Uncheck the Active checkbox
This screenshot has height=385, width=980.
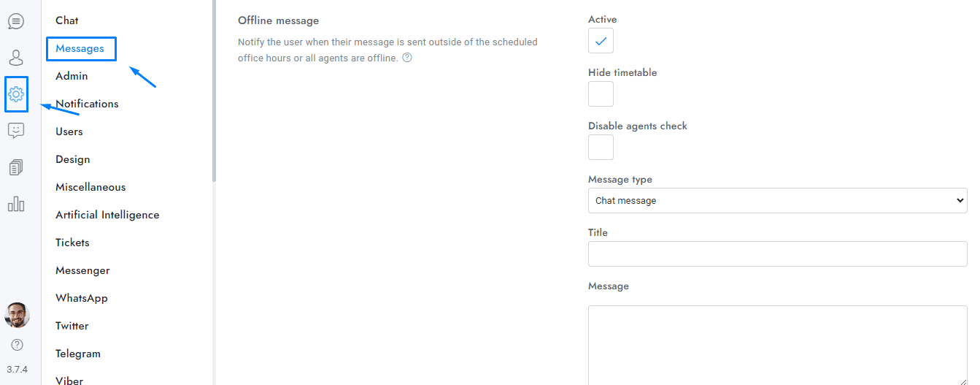coord(601,41)
